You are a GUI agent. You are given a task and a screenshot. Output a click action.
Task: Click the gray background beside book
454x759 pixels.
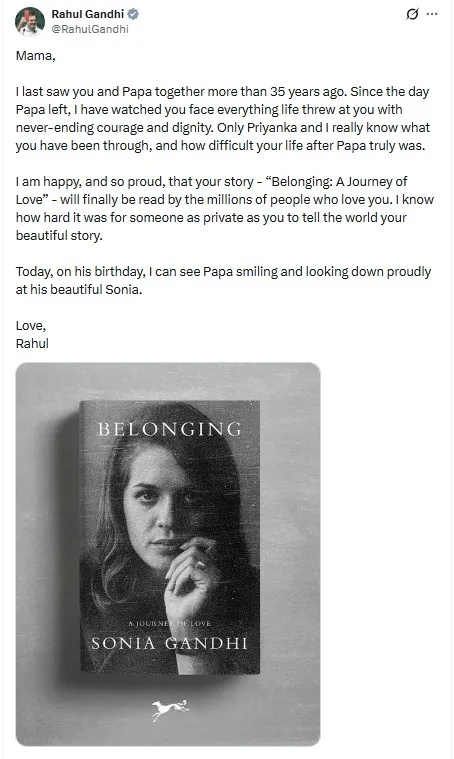click(290, 532)
